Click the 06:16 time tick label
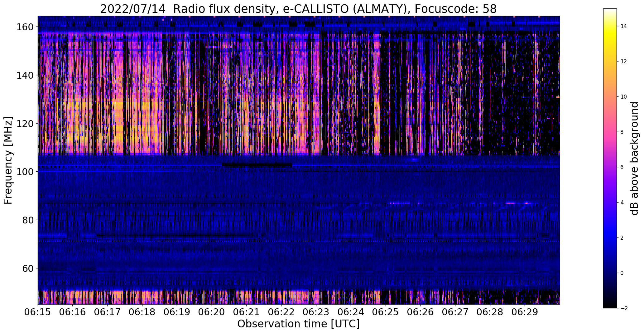The image size is (644, 333). click(73, 312)
